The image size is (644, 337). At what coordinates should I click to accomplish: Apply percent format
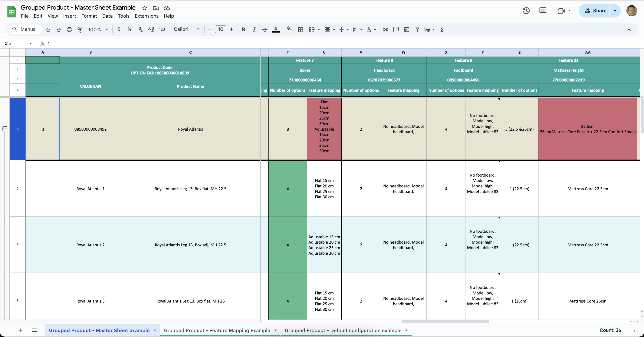click(x=129, y=29)
